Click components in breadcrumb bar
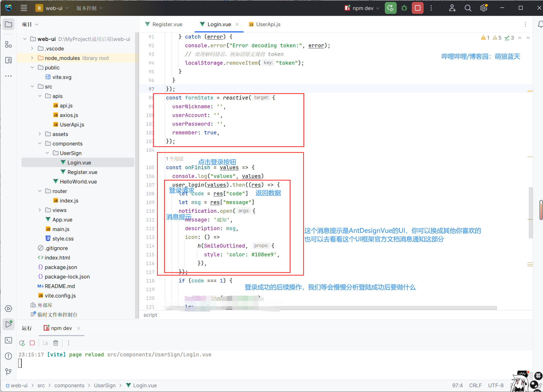This screenshot has width=543, height=392. click(x=69, y=385)
